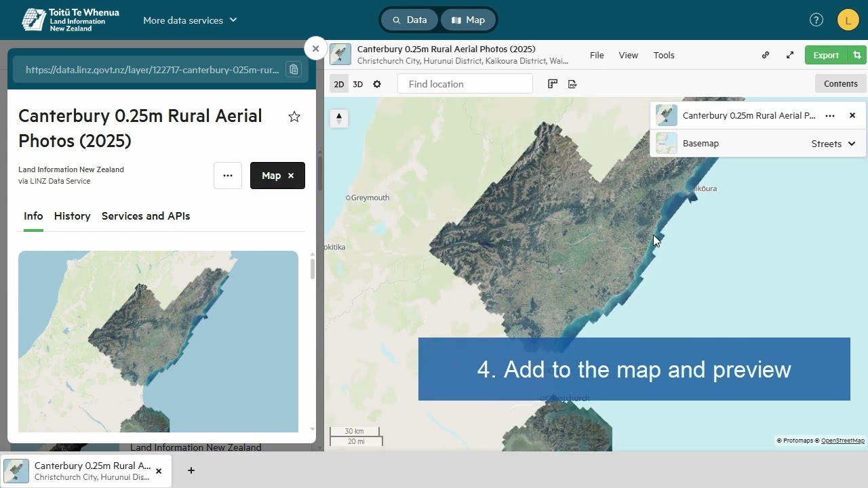The image size is (868, 488).
Task: Switch map to 3D mode
Action: click(x=358, y=84)
